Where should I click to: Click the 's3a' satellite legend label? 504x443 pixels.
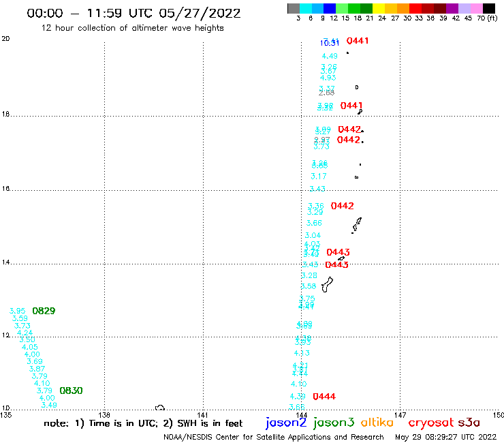[x=469, y=423]
